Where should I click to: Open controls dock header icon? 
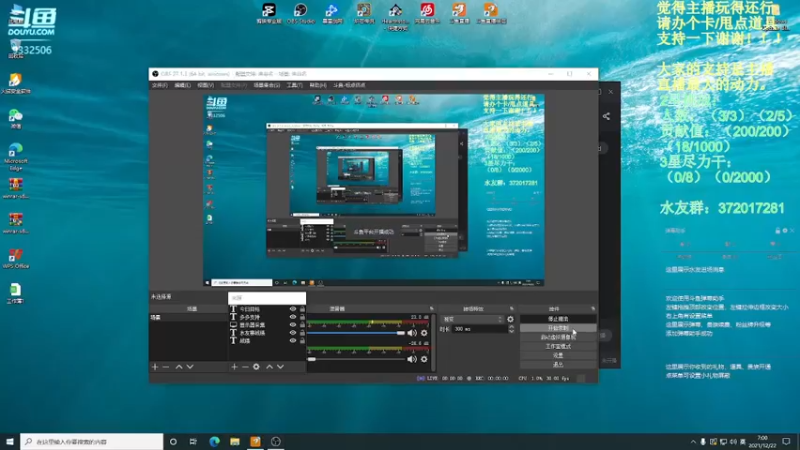click(x=593, y=309)
